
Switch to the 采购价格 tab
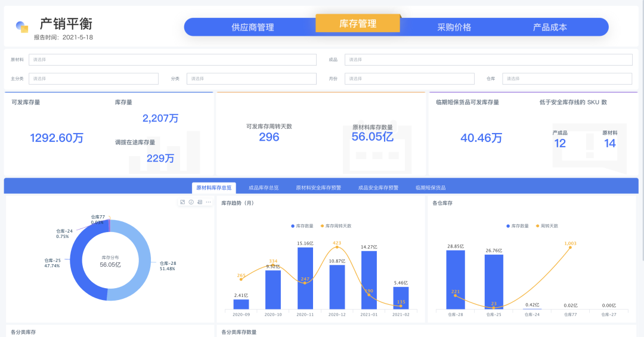click(x=454, y=27)
